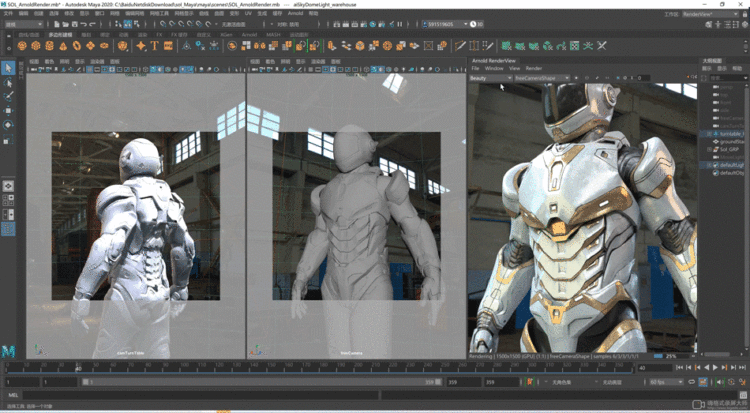Expand the Sol_GRP node in the Outliner
The image size is (750, 413).
(x=710, y=149)
